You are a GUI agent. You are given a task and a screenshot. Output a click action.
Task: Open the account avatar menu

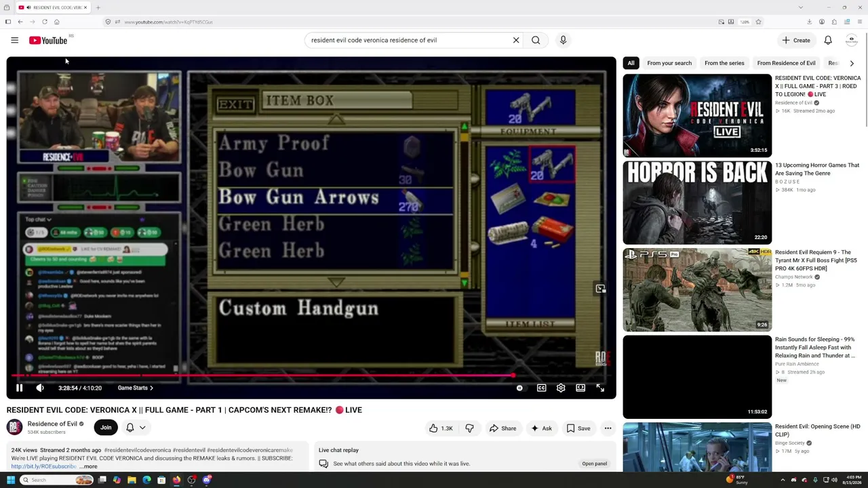[851, 40]
